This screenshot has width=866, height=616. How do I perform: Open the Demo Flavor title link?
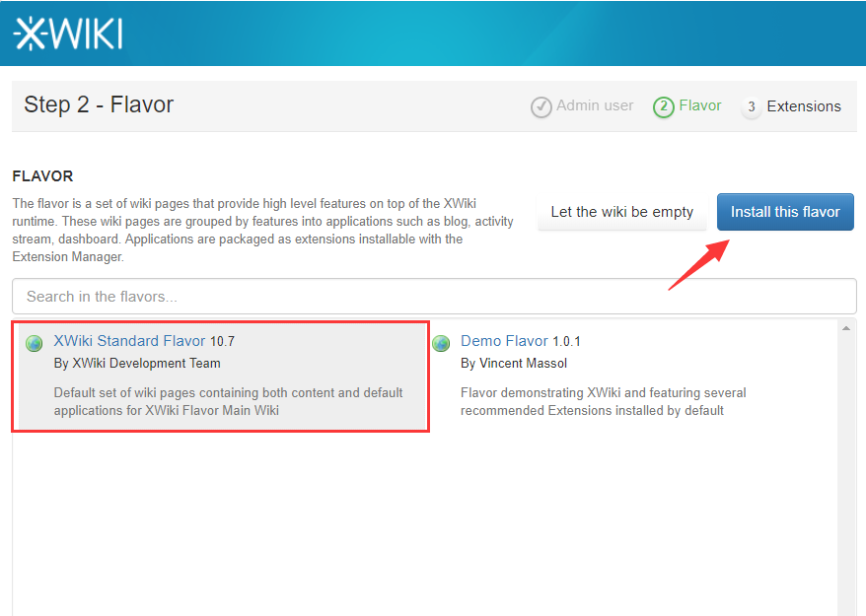click(504, 341)
